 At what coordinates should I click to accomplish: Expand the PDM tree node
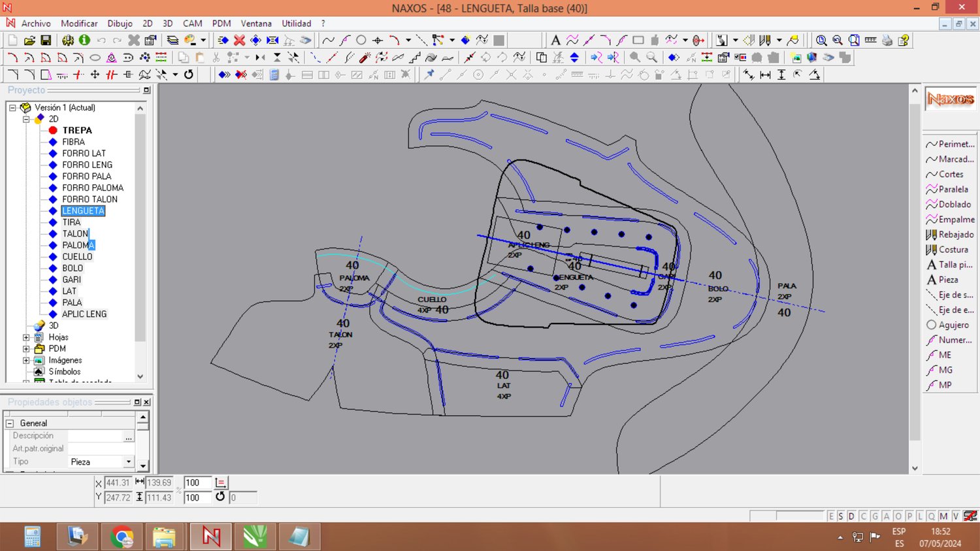(x=27, y=348)
